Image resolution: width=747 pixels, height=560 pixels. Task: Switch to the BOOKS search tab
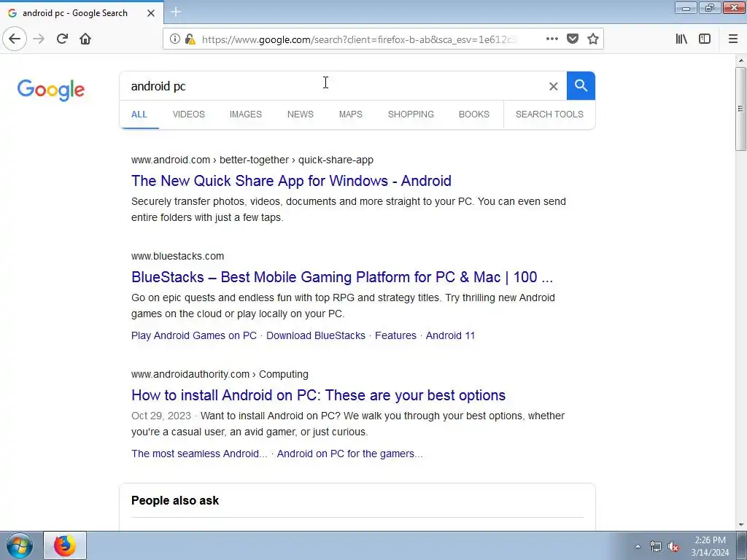pos(474,114)
